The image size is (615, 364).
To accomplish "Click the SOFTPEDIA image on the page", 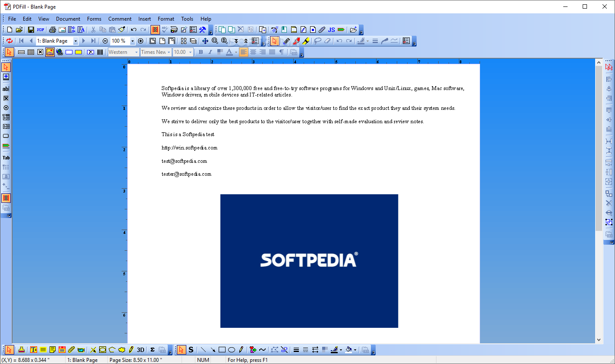I will 309,261.
